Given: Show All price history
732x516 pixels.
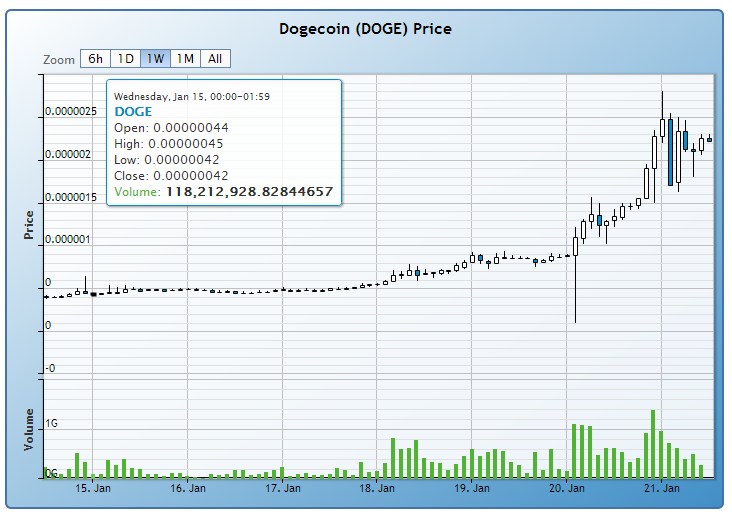Looking at the screenshot, I should click(x=215, y=59).
